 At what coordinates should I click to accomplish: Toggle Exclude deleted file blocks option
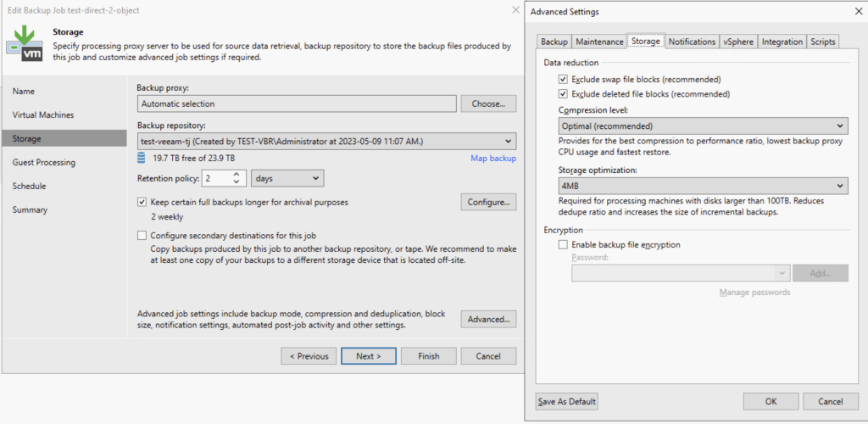click(x=563, y=94)
